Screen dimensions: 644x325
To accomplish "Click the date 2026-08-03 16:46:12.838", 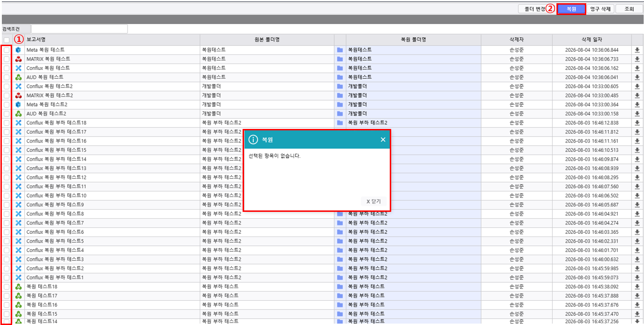I will pos(592,122).
